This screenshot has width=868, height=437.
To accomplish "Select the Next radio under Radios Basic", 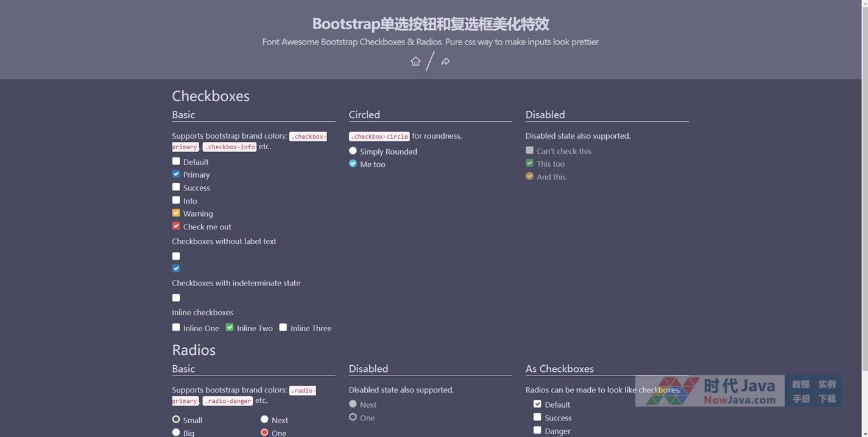I will [x=264, y=419].
